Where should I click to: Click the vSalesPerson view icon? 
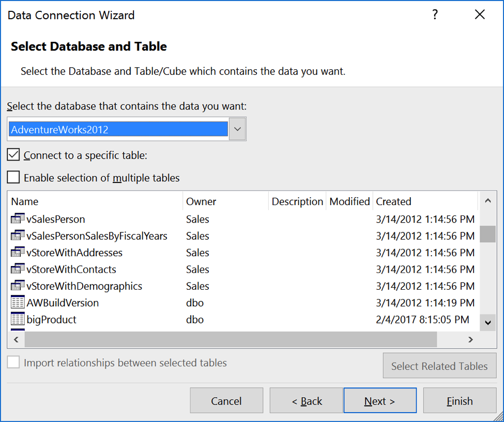(18, 218)
